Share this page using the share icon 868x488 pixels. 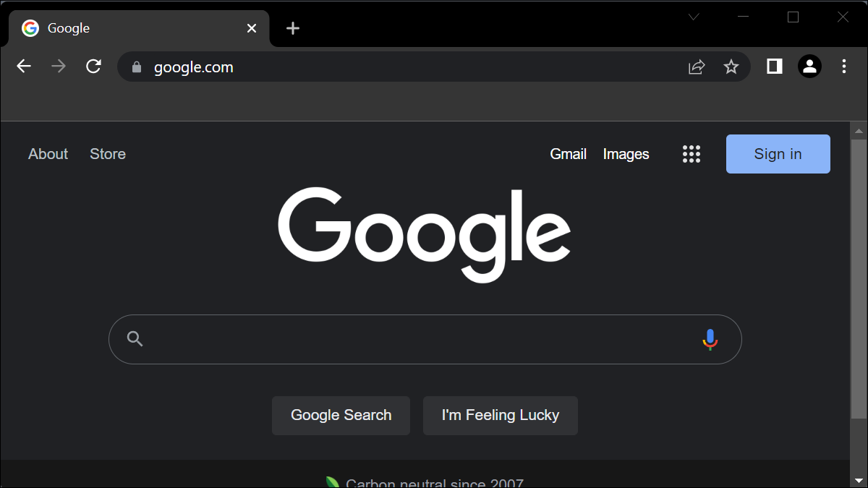pos(696,67)
